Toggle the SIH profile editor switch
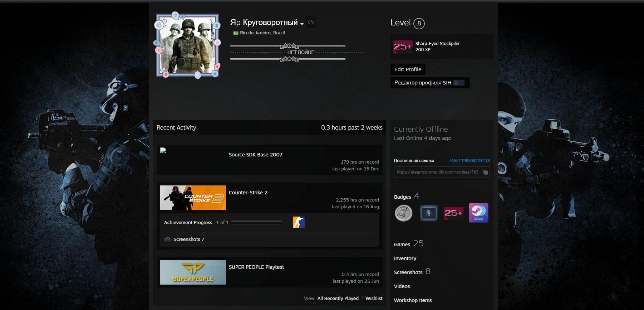 pyautogui.click(x=458, y=83)
